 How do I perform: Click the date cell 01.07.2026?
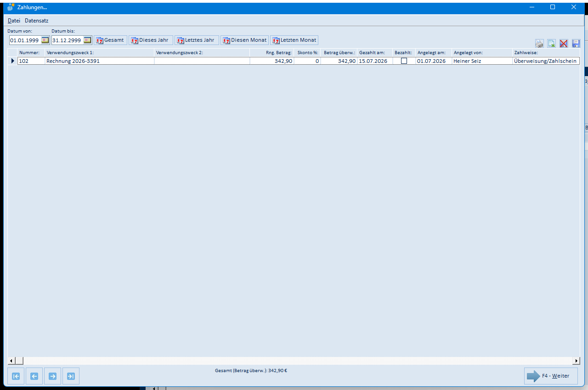[x=434, y=61]
